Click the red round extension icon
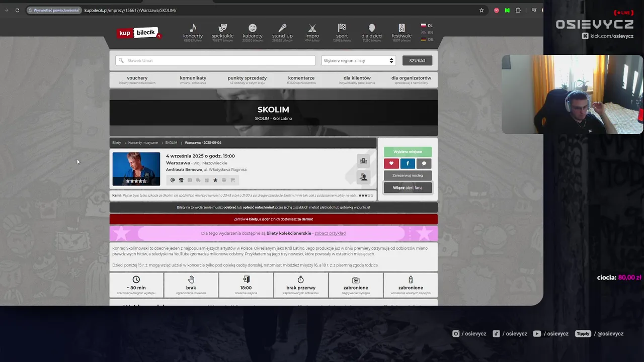The image size is (644, 362). 497,10
